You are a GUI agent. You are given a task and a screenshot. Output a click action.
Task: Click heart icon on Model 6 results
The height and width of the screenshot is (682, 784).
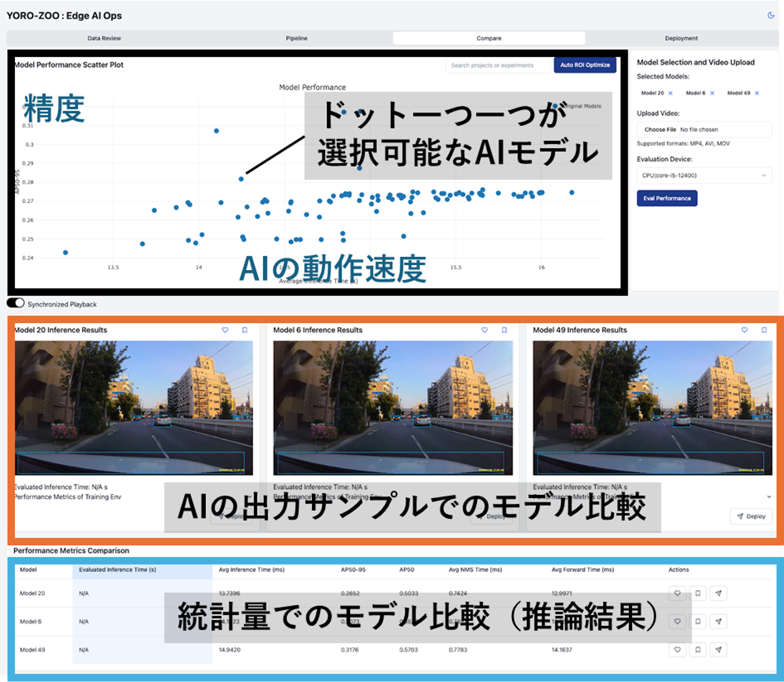coord(485,330)
